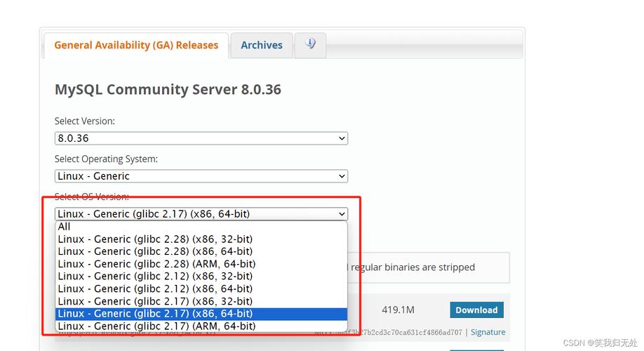Image resolution: width=644 pixels, height=351 pixels.
Task: Pick highlighted glibc 2.17 x86 64-bit option
Action: pos(201,314)
